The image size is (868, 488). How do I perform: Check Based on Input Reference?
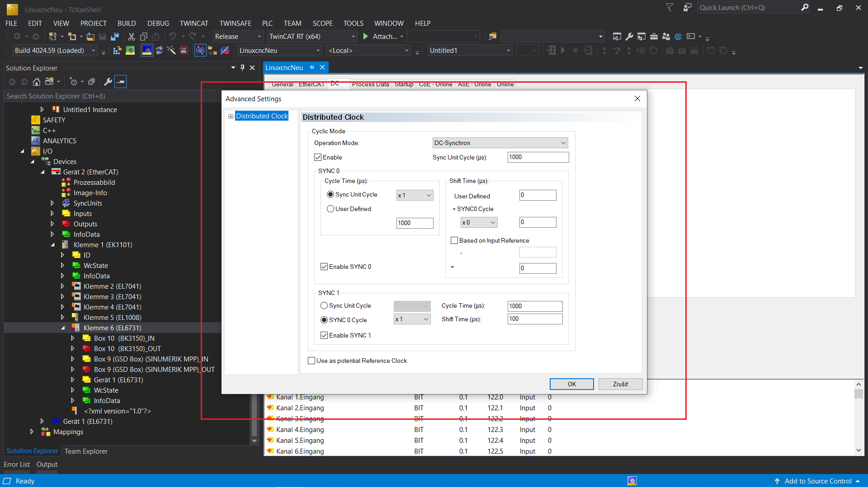[x=454, y=240]
